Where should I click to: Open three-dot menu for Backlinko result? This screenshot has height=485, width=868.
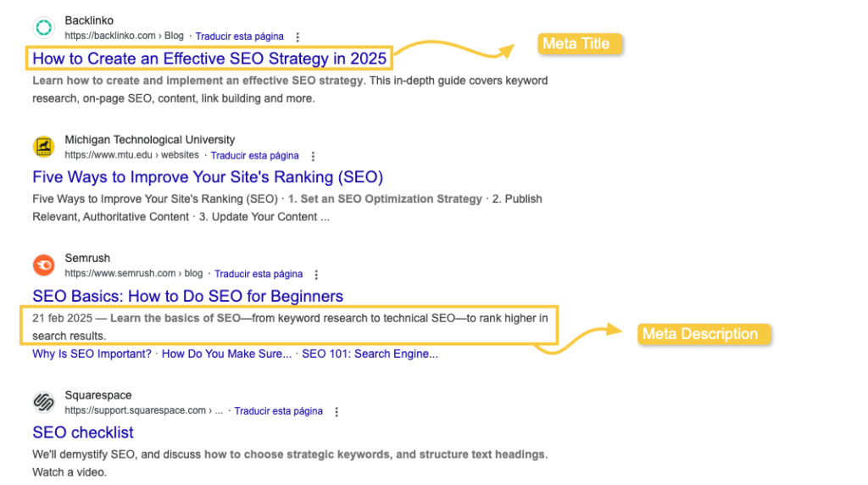coord(298,37)
